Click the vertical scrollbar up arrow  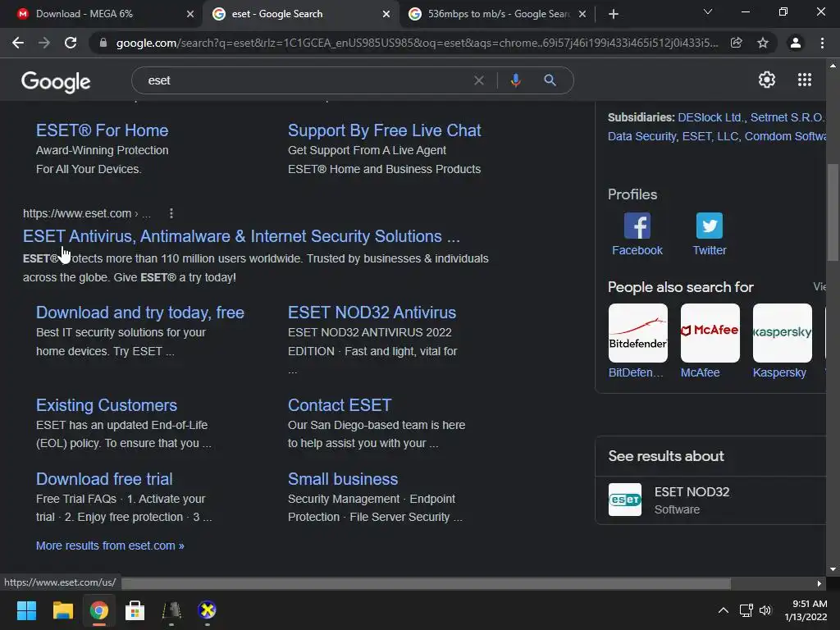(x=833, y=66)
